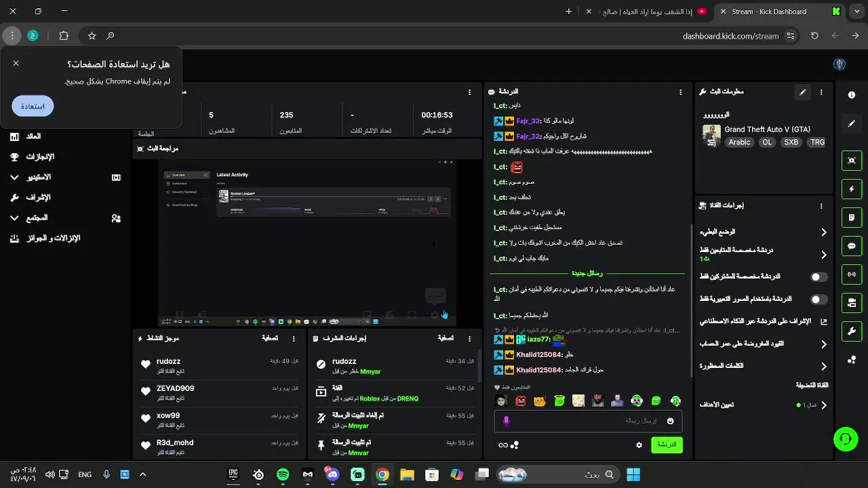Click the SXB tag in stream info
The width and height of the screenshot is (868, 488).
click(x=791, y=142)
